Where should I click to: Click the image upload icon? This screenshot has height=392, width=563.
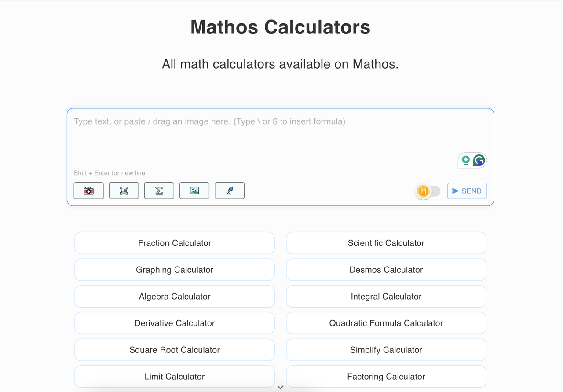click(x=194, y=191)
